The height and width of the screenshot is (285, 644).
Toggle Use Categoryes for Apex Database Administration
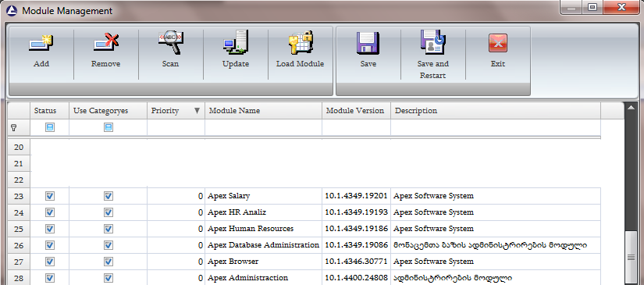pyautogui.click(x=108, y=245)
